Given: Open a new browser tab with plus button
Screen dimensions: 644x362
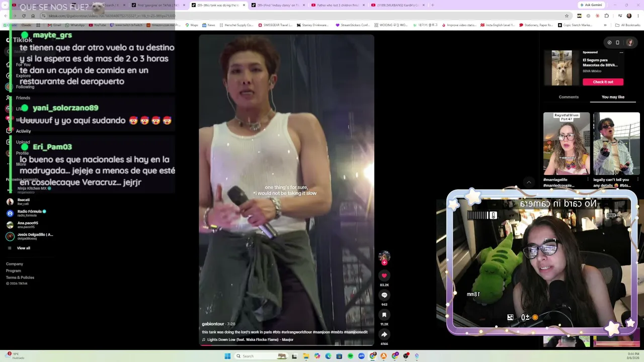Looking at the screenshot, I should 432,5.
